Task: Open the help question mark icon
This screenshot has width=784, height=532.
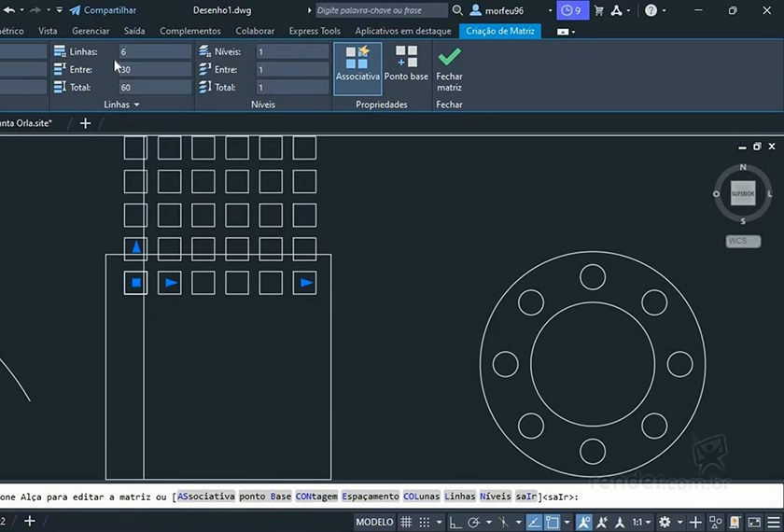Action: [651, 10]
